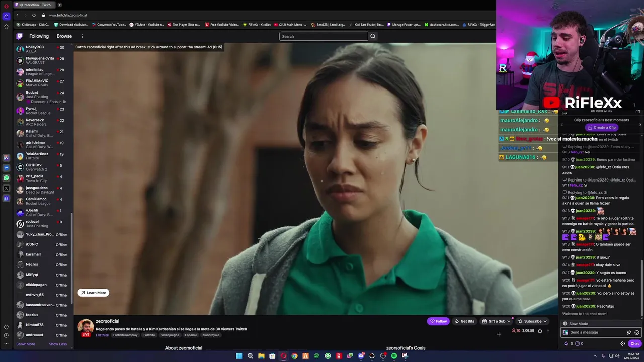Screen dimensions: 644x362
Task: Open Opera bookmarks pentagon sidebar icon
Action: 6,26
